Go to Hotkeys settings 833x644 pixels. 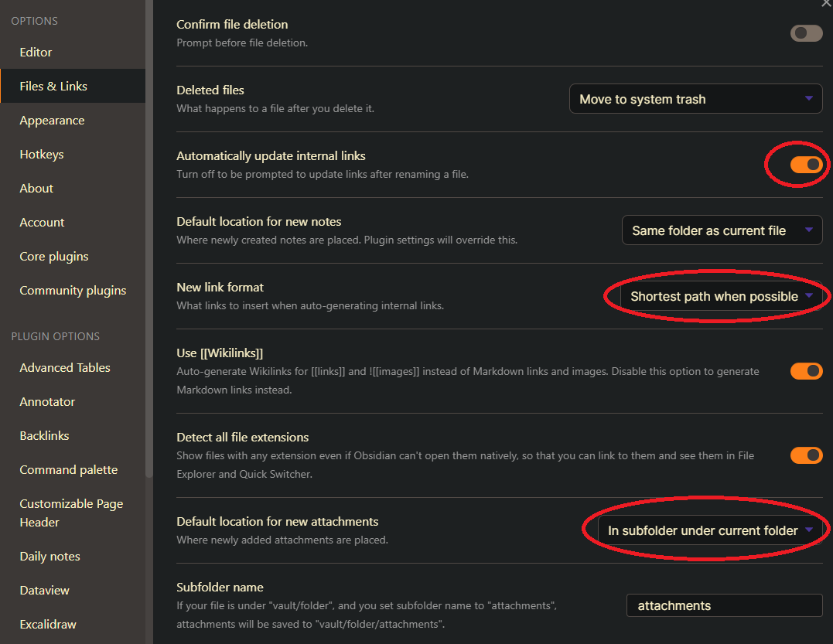coord(41,154)
